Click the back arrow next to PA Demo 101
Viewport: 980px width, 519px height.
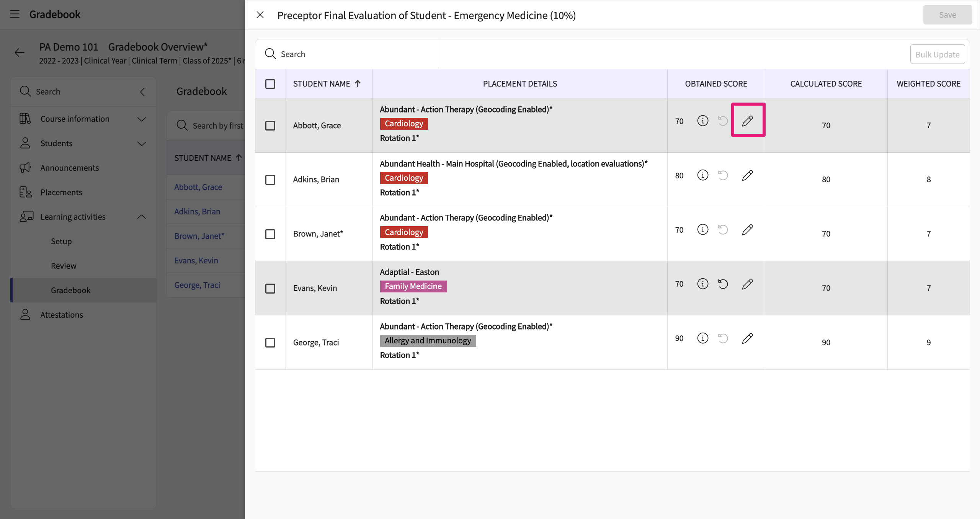coord(20,53)
